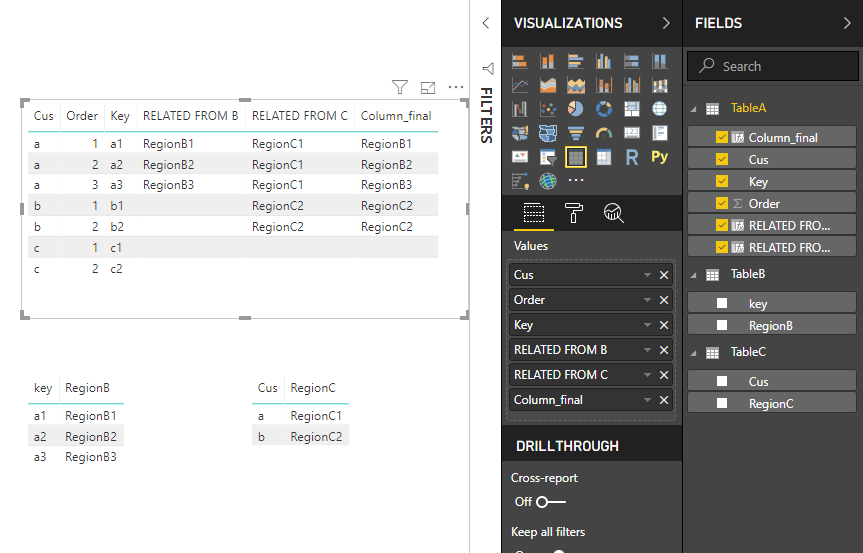Pick the R script visual icon

[x=632, y=157]
